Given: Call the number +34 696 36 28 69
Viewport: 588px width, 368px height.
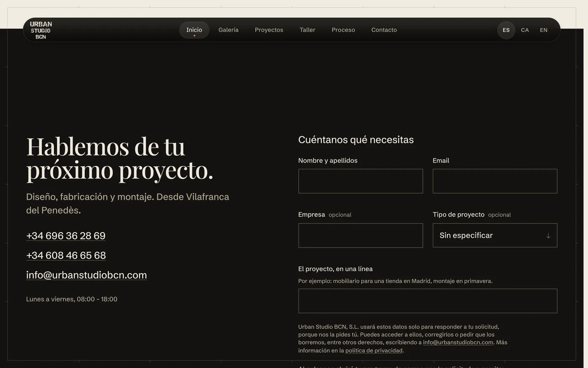Looking at the screenshot, I should click(66, 236).
